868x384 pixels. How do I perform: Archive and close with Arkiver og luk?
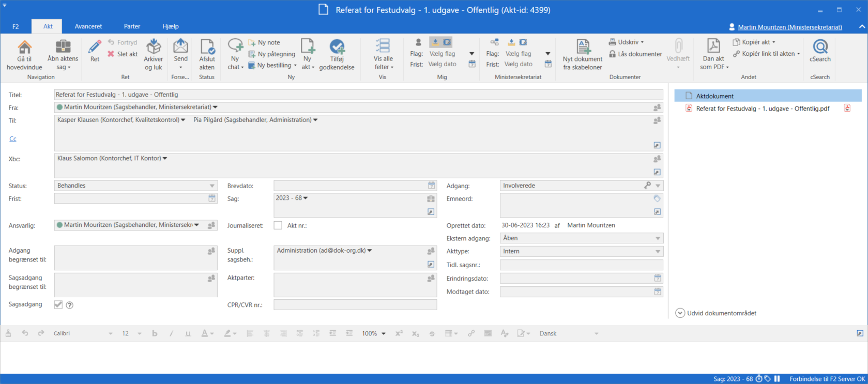point(154,55)
